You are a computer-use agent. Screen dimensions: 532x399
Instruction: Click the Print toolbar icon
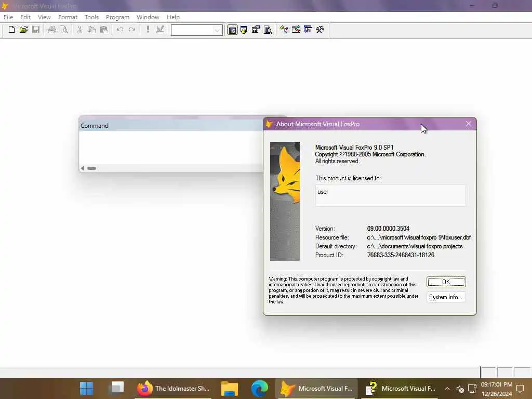(51, 30)
